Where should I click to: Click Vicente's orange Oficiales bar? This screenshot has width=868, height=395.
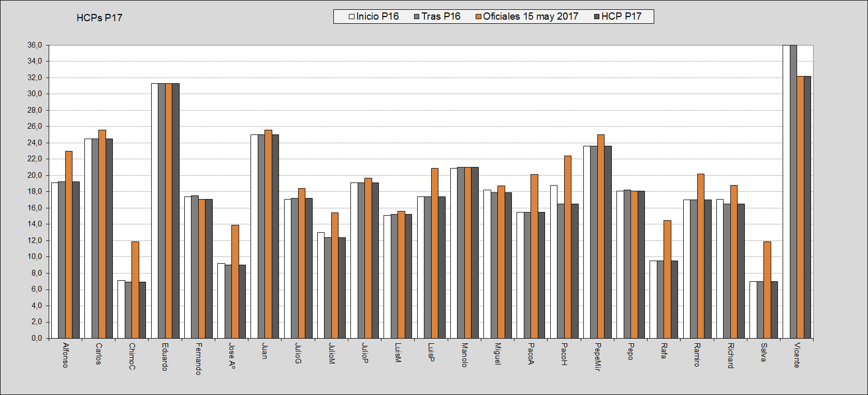tap(800, 207)
